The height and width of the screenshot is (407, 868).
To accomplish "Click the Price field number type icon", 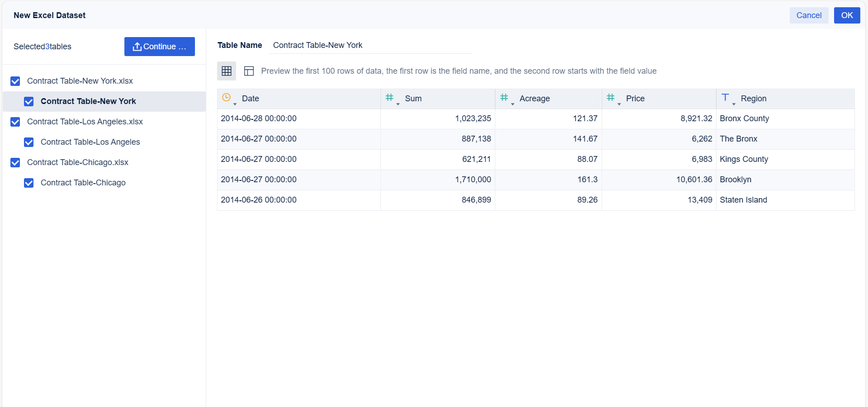I will coord(611,97).
